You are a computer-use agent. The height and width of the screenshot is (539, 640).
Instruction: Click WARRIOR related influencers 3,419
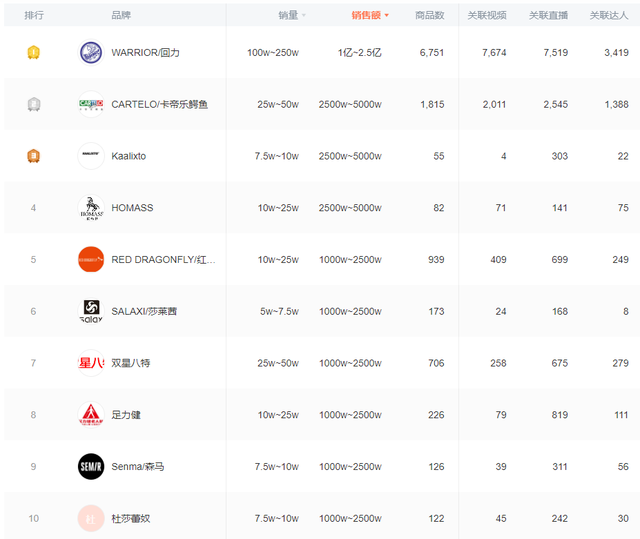pyautogui.click(x=616, y=53)
